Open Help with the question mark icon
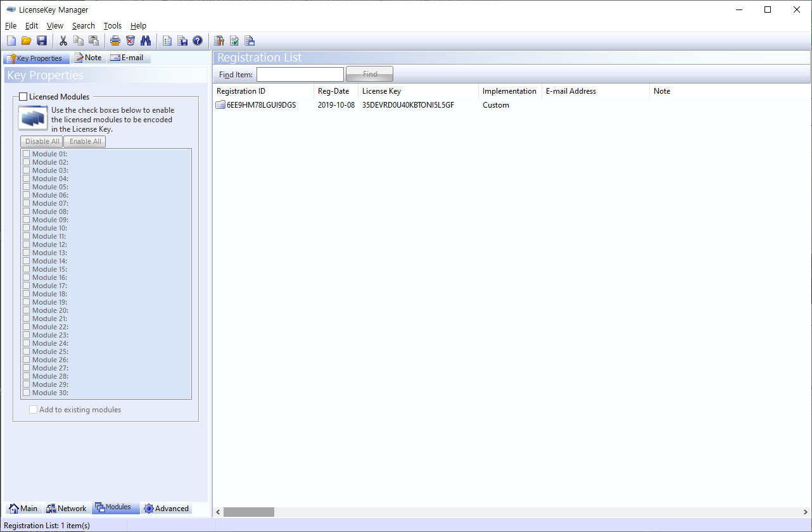Image resolution: width=812 pixels, height=532 pixels. click(198, 41)
